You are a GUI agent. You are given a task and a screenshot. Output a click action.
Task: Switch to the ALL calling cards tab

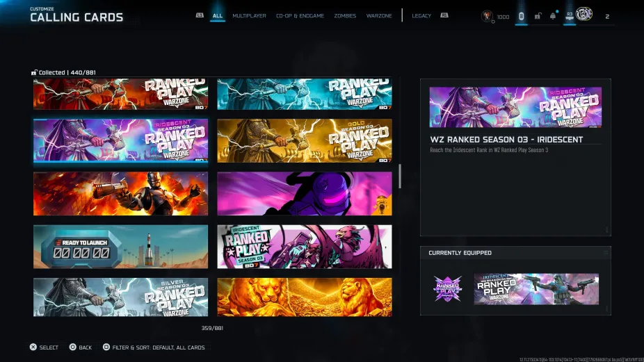pyautogui.click(x=217, y=16)
